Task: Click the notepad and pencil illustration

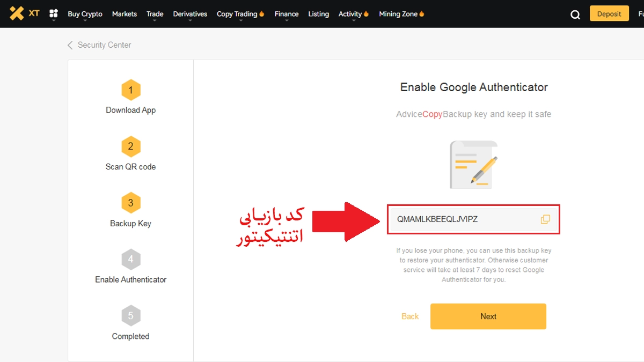Action: [x=474, y=164]
